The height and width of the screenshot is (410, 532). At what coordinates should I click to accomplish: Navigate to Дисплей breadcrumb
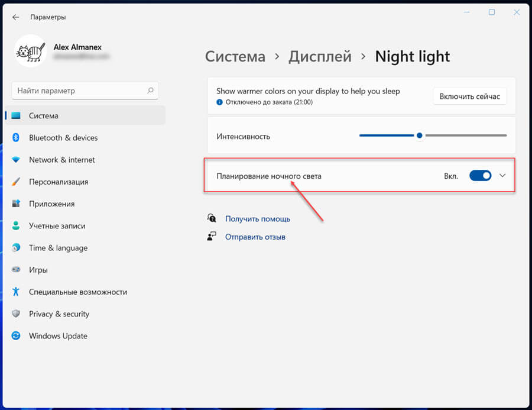point(320,56)
